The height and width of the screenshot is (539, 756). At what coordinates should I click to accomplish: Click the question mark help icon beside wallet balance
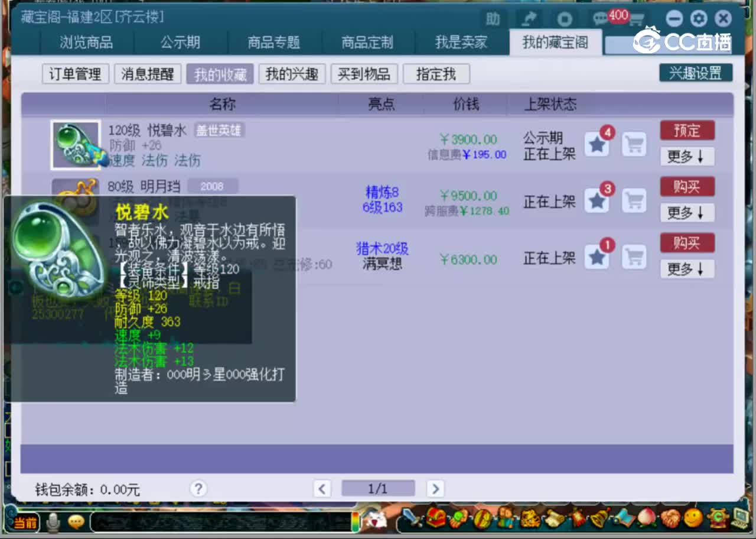(198, 489)
